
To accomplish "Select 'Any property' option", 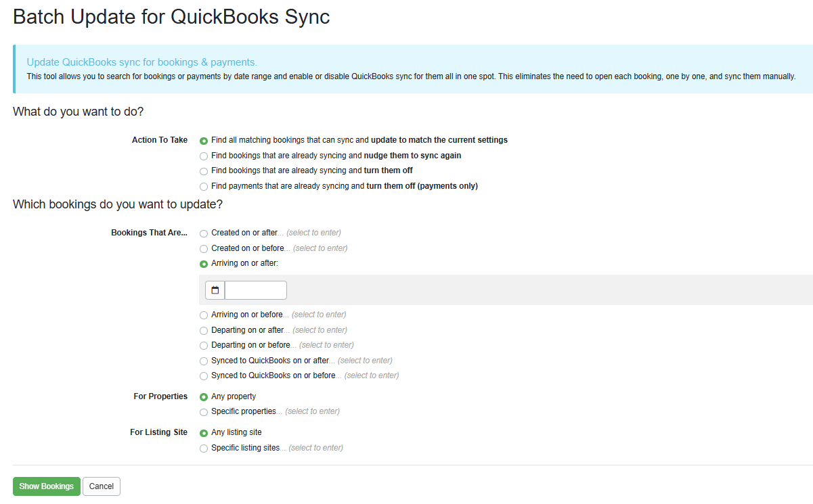I will click(204, 396).
